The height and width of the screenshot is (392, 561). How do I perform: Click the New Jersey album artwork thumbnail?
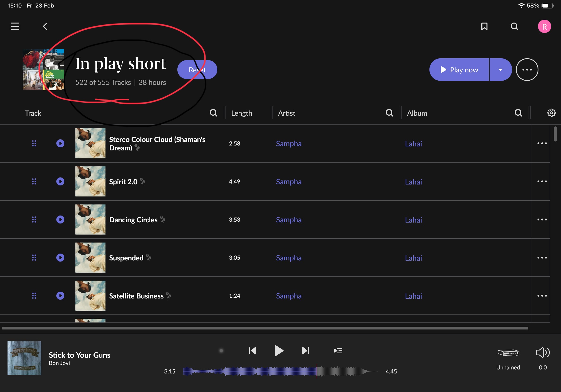coord(24,358)
